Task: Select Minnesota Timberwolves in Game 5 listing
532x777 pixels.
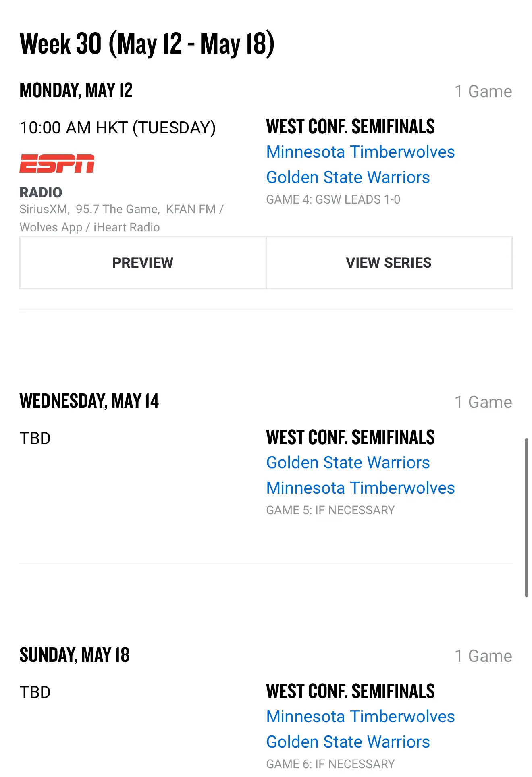Action: pos(360,488)
